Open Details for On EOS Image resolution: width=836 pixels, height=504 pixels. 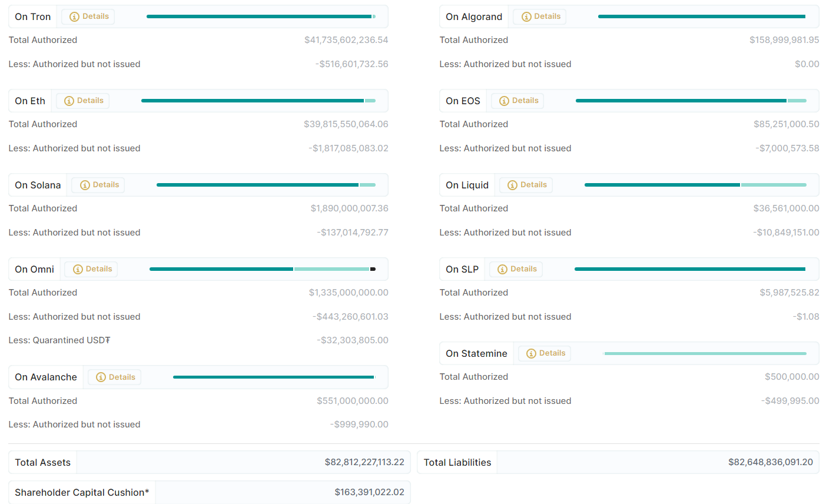[517, 101]
